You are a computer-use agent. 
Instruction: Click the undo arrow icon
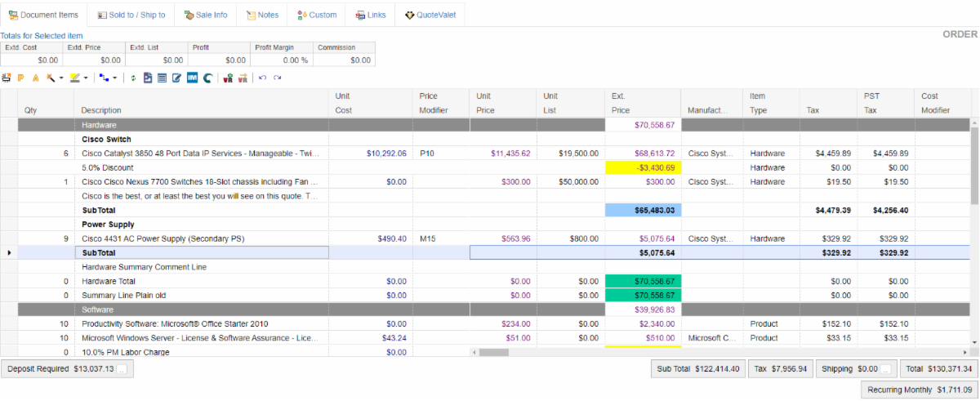pyautogui.click(x=262, y=78)
